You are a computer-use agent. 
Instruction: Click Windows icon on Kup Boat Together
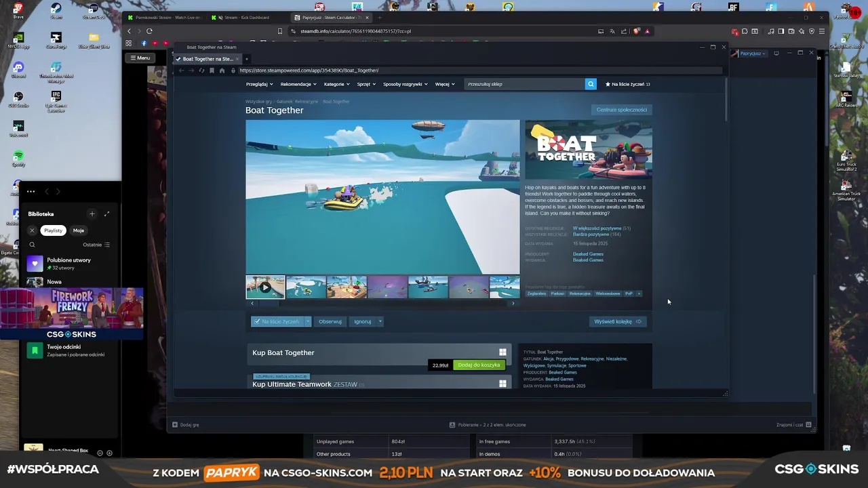click(x=502, y=352)
